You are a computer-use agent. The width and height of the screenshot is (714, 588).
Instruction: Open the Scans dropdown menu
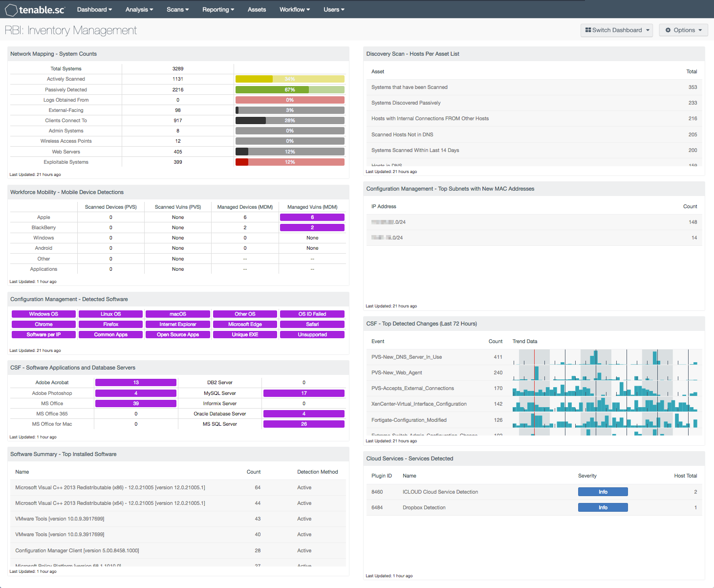click(x=177, y=9)
